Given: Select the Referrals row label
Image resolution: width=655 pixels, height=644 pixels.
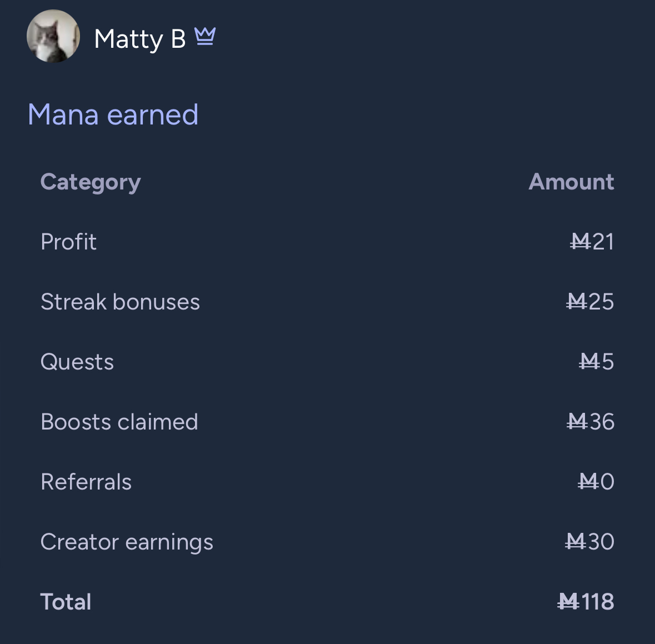Looking at the screenshot, I should click(x=86, y=482).
